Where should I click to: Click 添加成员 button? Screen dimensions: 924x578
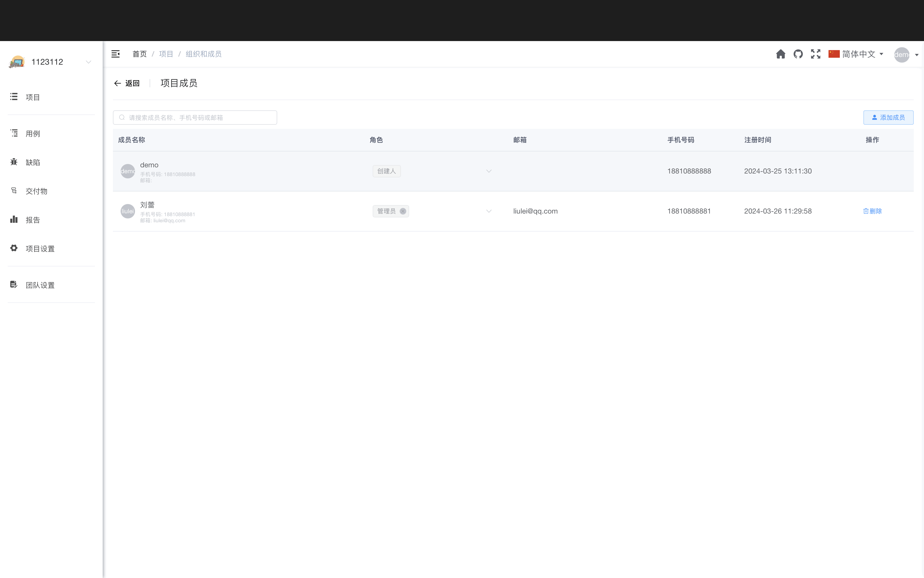[x=888, y=117]
